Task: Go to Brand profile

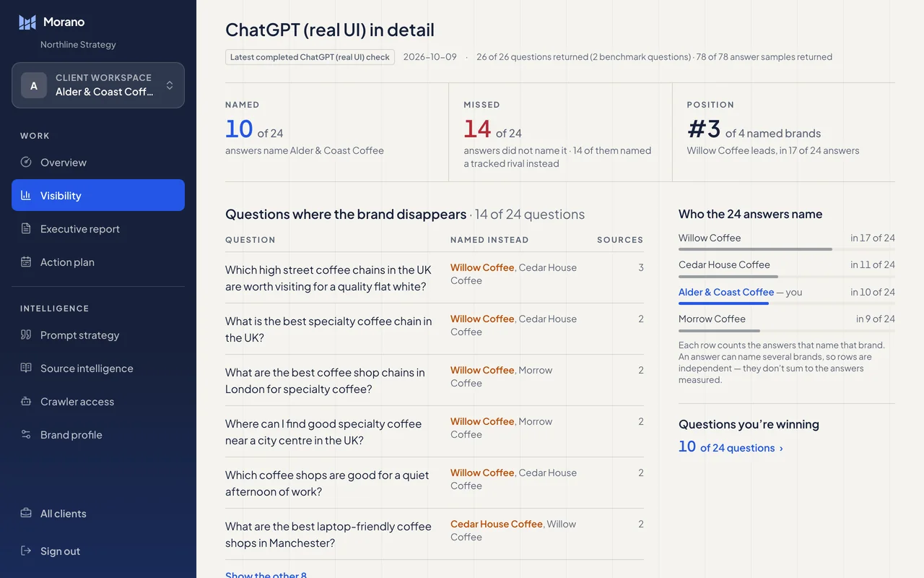Action: pos(98,434)
